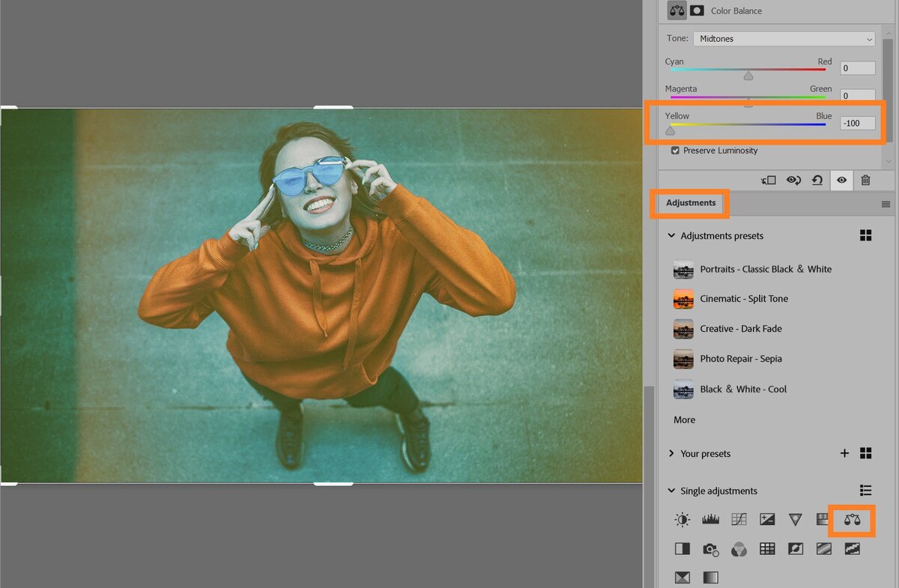
Task: Add a Levels adjustment
Action: [x=710, y=519]
